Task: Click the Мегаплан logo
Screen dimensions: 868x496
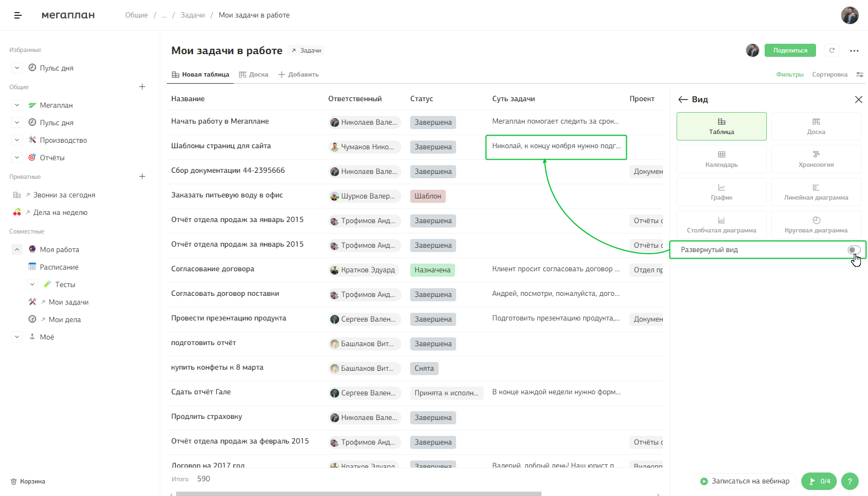Action: pos(68,15)
